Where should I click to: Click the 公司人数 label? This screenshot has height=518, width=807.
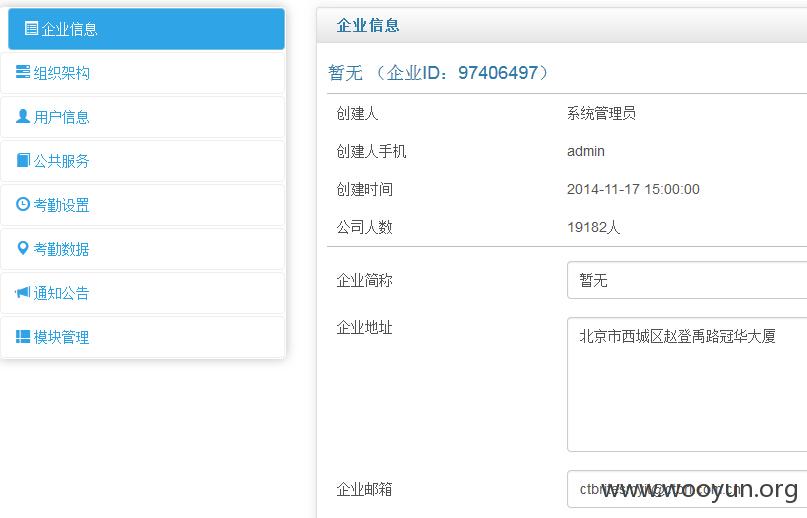pos(364,227)
